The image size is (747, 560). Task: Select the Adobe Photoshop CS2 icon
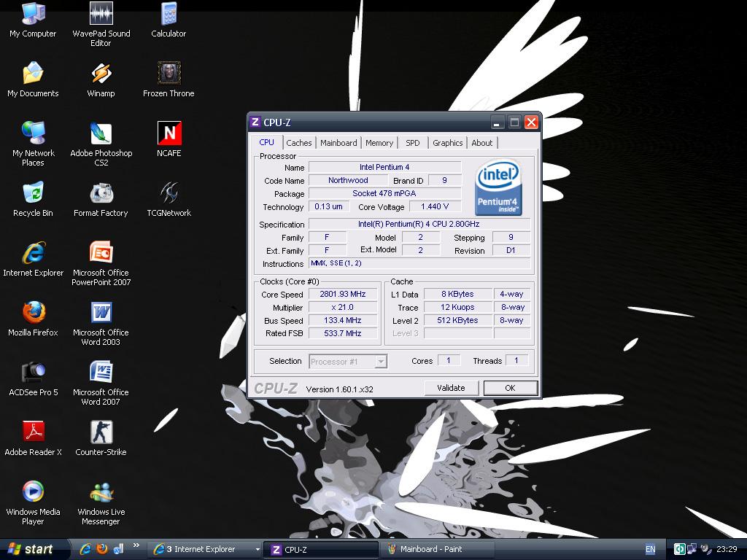101,144
